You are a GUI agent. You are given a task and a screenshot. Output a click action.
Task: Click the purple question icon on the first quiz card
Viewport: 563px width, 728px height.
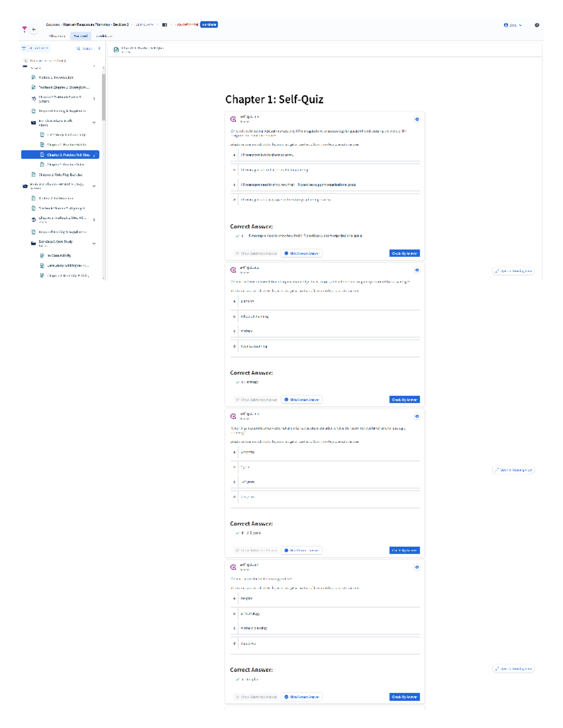tap(233, 119)
